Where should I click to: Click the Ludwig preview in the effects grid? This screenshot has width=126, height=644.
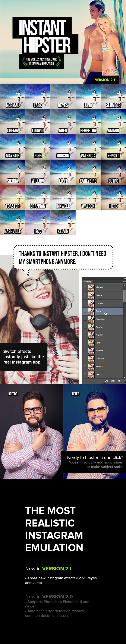click(38, 122)
